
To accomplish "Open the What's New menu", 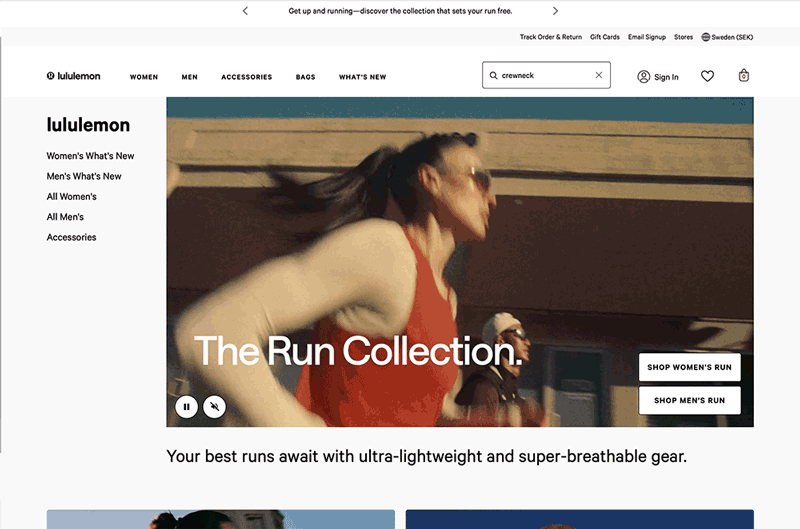I will [x=362, y=77].
